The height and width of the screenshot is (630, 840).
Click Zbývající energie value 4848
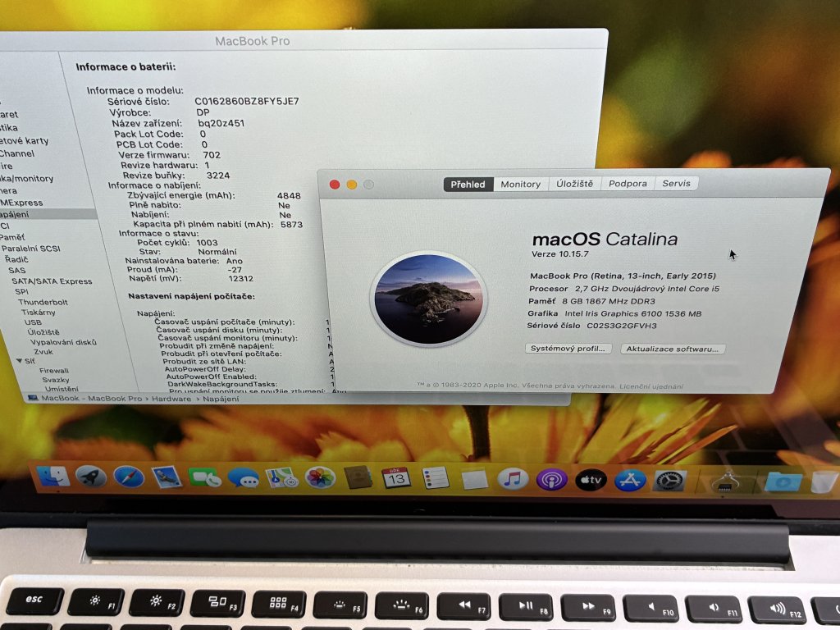pyautogui.click(x=289, y=195)
